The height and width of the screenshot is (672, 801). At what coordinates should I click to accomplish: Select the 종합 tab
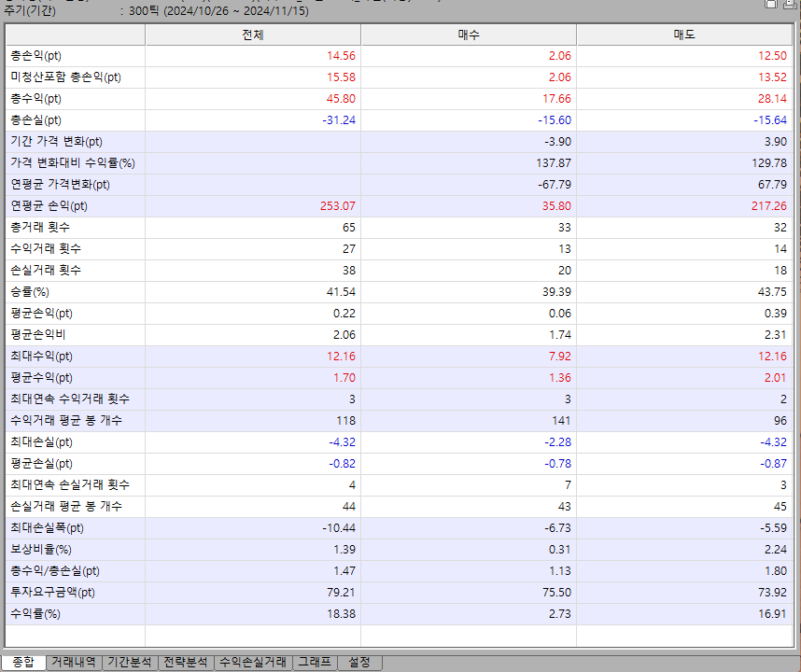tap(22, 662)
